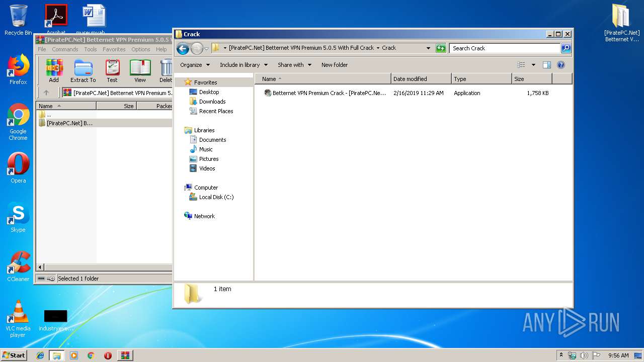Screen dimensions: 644x362
Task: Refresh the Explorer address bar location
Action: [x=441, y=48]
